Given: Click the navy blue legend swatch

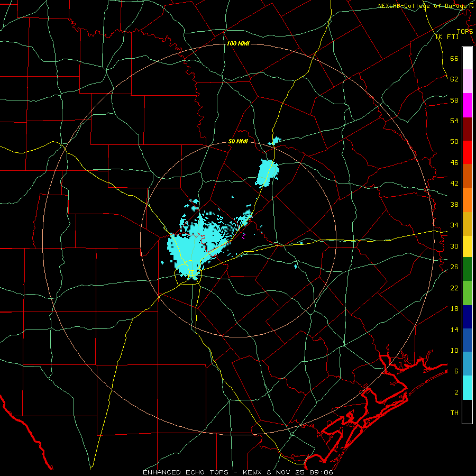Looking at the screenshot, I should [467, 317].
